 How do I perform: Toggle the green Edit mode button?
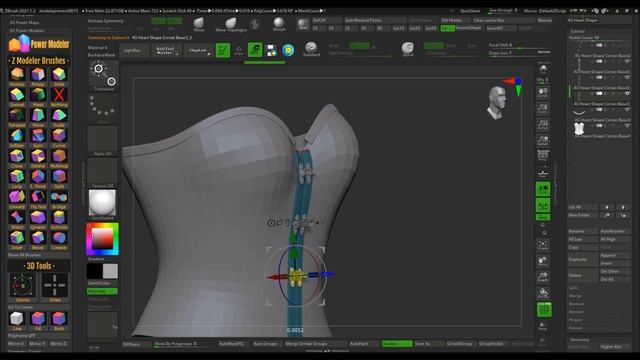pyautogui.click(x=223, y=50)
